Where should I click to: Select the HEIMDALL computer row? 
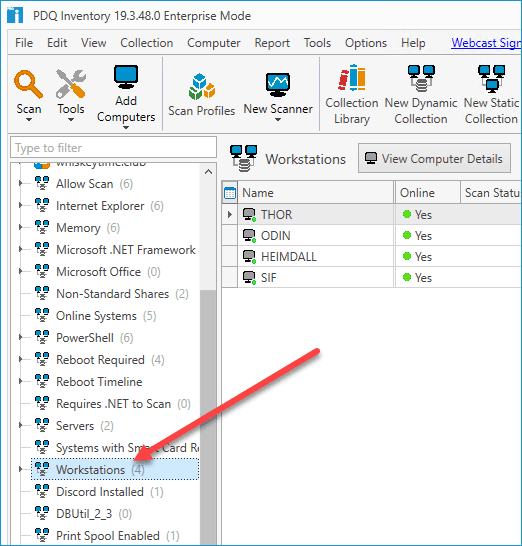(372, 257)
